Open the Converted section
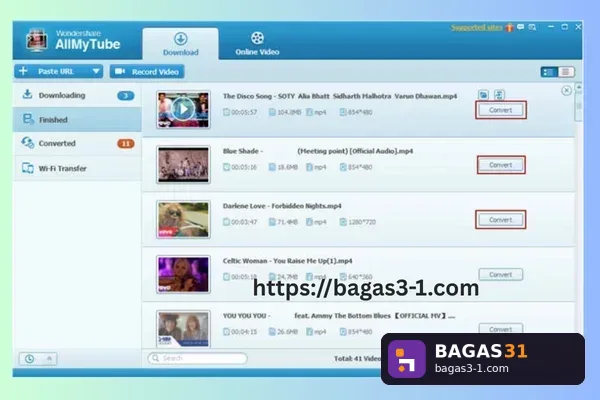The width and height of the screenshot is (600, 400). 77,144
